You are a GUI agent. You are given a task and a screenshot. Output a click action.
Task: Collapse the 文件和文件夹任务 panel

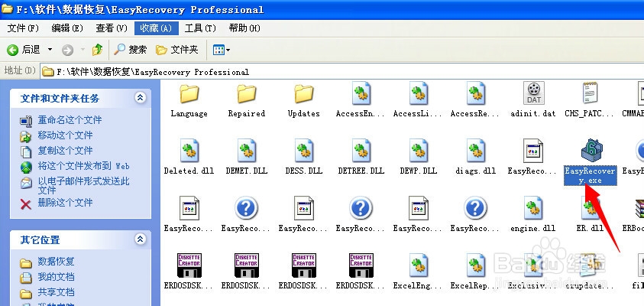(141, 98)
